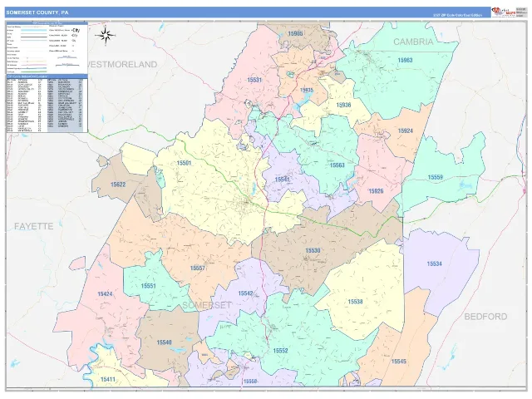Select ZIP code label 15559

point(436,177)
